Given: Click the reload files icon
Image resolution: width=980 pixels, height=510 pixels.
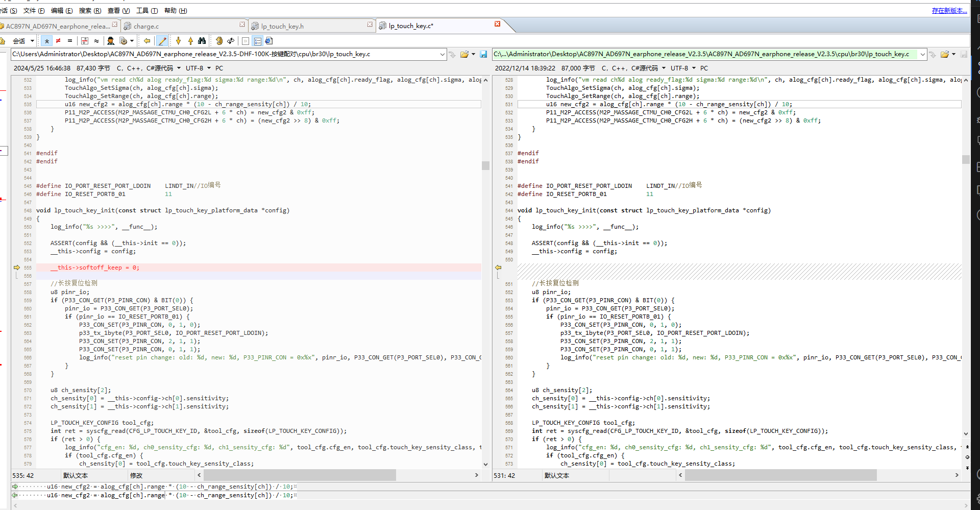Looking at the screenshot, I should tap(231, 41).
